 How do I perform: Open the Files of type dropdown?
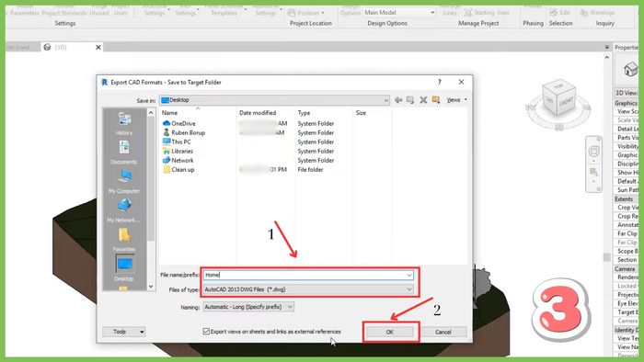pyautogui.click(x=308, y=289)
